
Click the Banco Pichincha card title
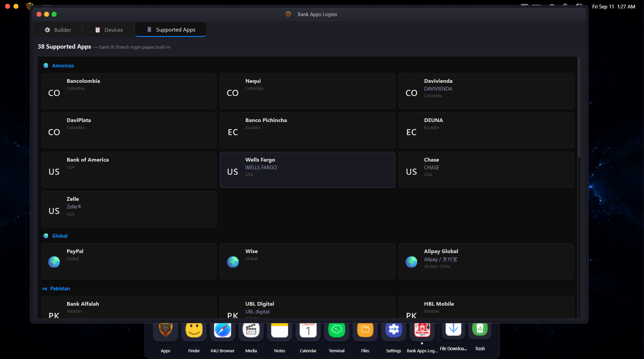pos(266,120)
